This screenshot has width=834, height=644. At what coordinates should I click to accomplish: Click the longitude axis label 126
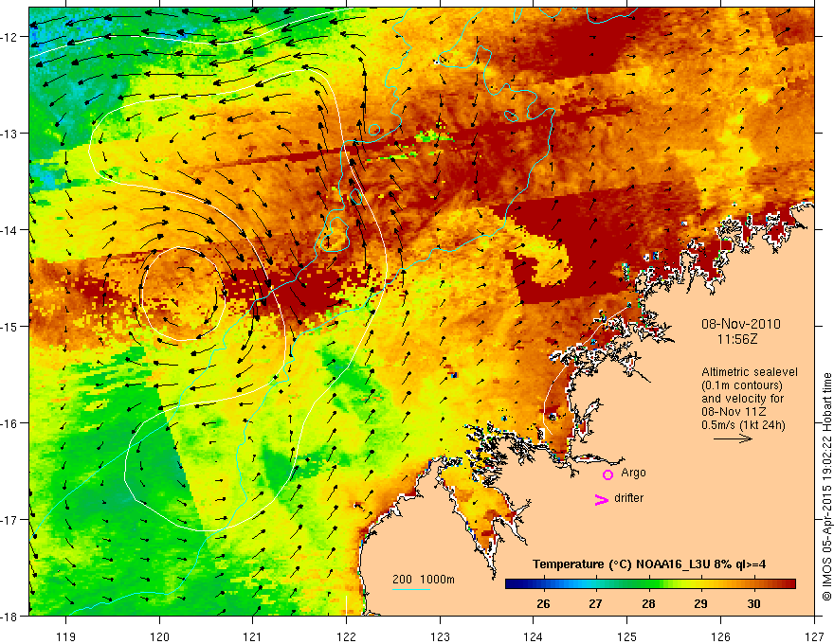[x=720, y=636]
